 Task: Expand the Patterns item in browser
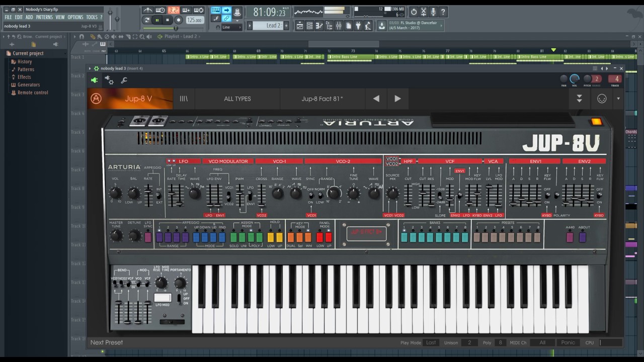pyautogui.click(x=26, y=69)
